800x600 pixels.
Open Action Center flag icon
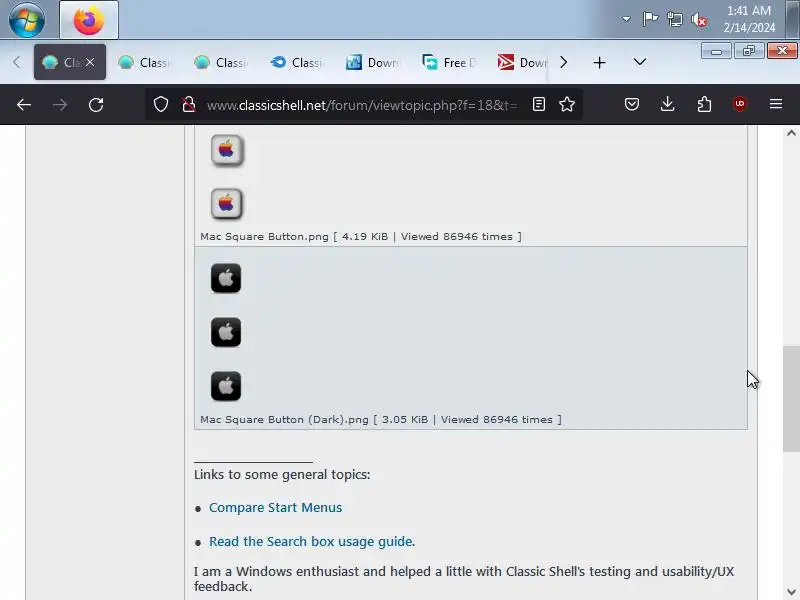[650, 19]
